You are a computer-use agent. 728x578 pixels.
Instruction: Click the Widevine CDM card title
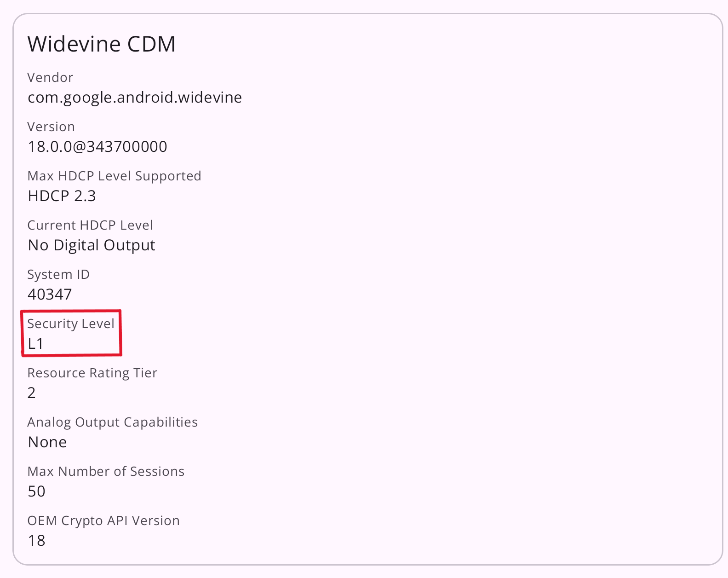coord(102,44)
